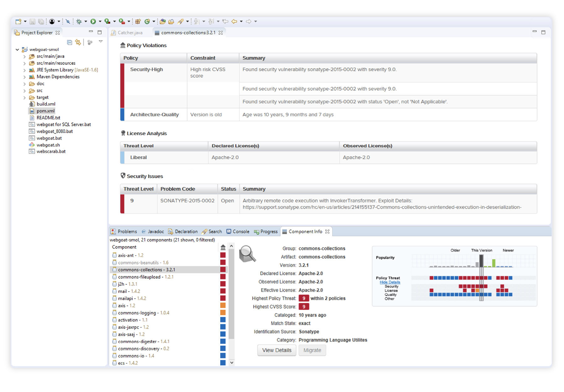Switch to the Catcher.java editor tab
564x392 pixels.
130,32
